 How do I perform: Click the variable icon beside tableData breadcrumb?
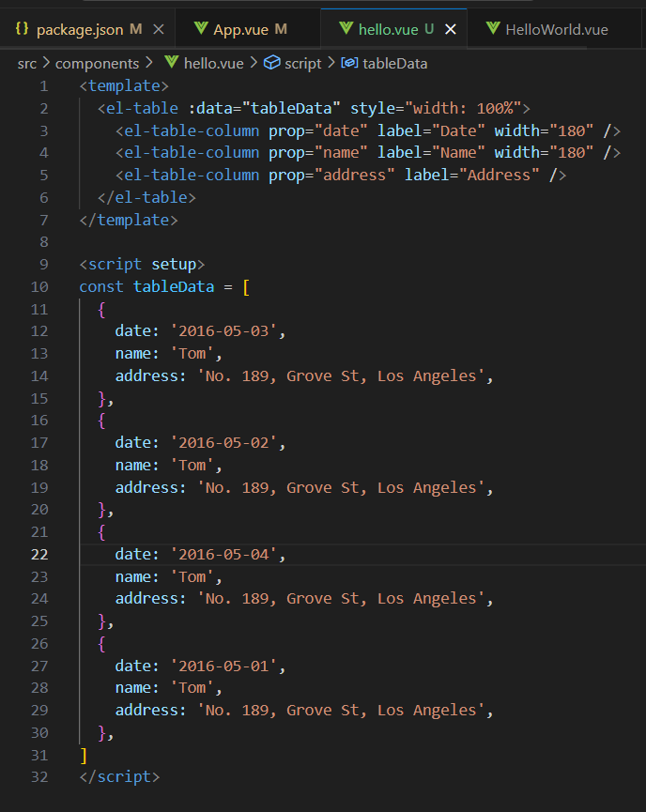coord(349,63)
